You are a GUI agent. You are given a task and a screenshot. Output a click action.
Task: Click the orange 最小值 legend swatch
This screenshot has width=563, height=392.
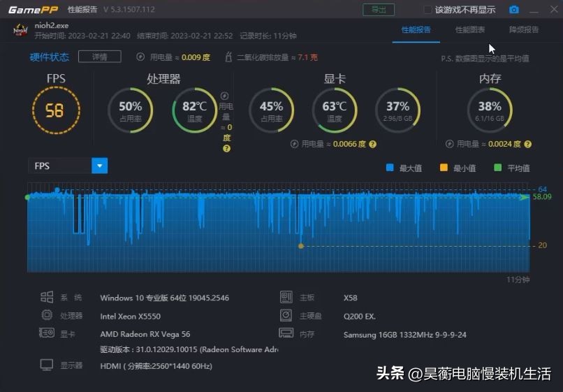(x=444, y=168)
